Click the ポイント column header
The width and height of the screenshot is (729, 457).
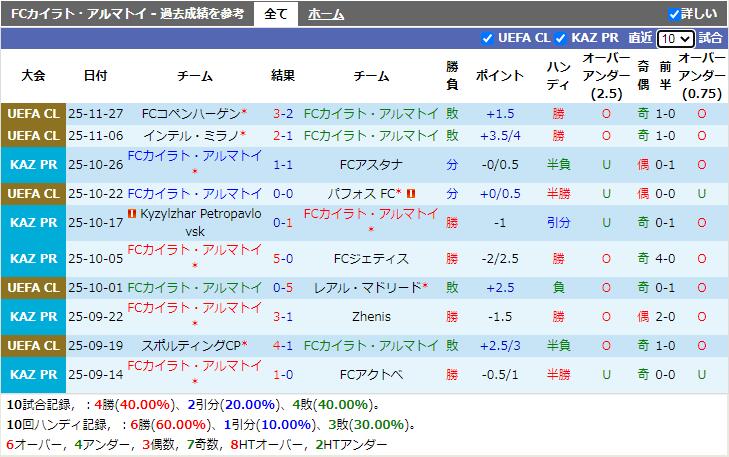(500, 75)
